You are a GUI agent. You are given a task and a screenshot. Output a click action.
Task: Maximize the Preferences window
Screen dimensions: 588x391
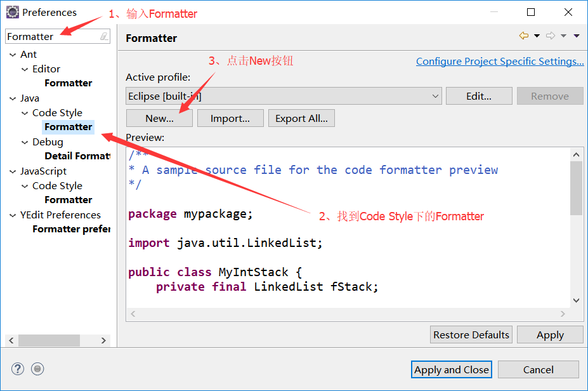tap(531, 12)
